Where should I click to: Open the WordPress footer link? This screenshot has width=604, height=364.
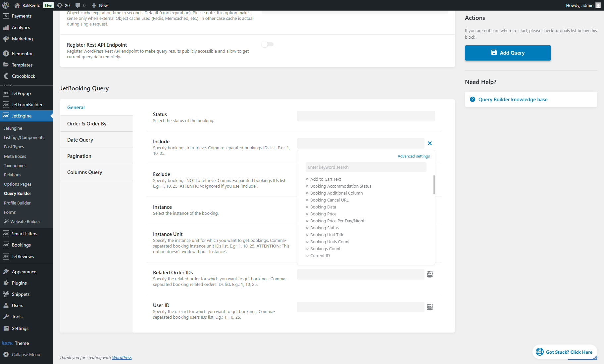[x=122, y=357]
